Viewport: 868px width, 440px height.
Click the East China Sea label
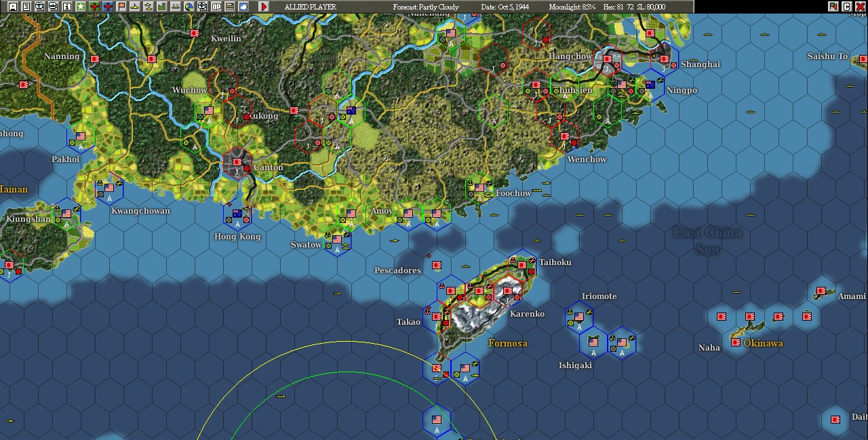(707, 241)
